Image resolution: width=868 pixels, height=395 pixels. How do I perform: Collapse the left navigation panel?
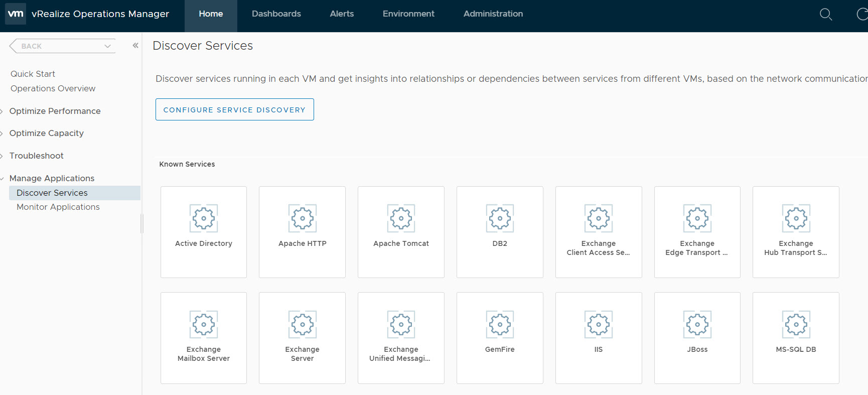click(x=135, y=46)
